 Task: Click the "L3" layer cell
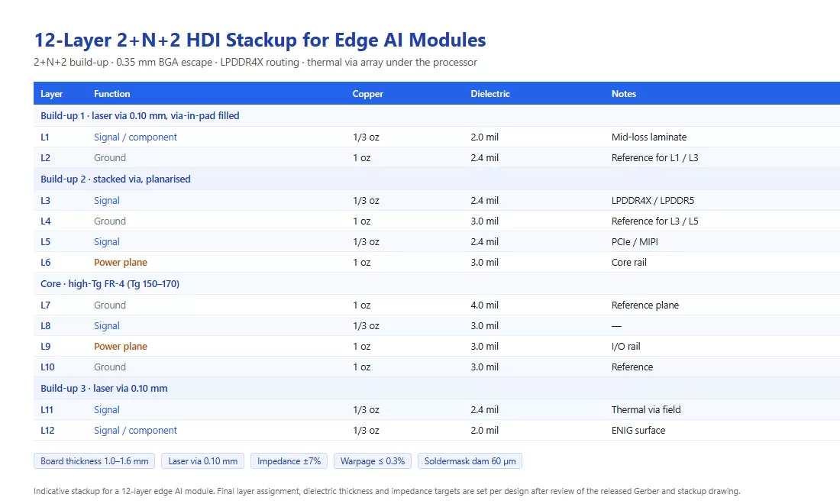point(46,200)
